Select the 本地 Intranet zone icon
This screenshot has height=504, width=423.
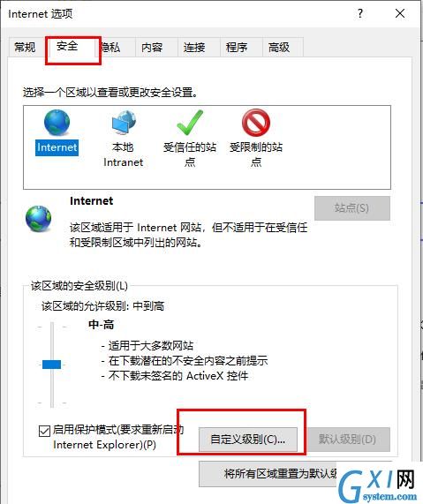tap(124, 123)
